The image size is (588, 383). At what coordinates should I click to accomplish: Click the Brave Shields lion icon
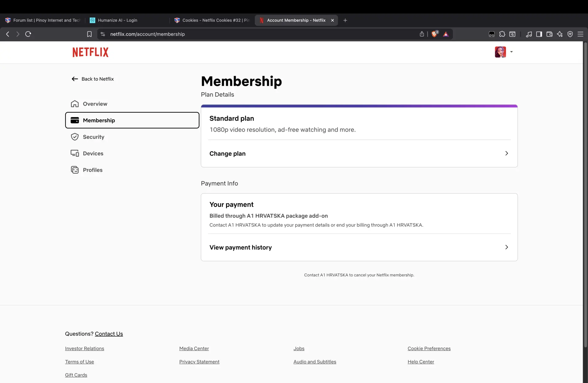434,34
